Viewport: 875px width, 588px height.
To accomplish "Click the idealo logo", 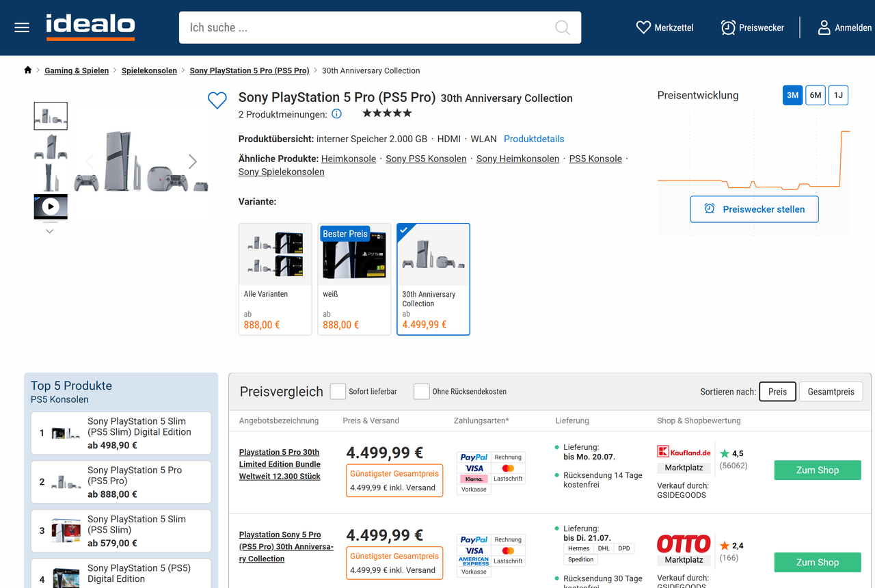I will tap(90, 27).
